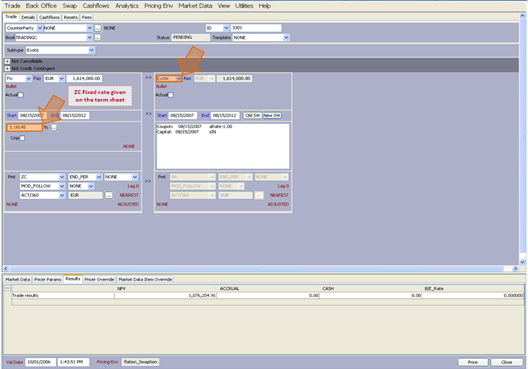The height and width of the screenshot is (369, 528).
Task: Click the Price button
Action: point(472,362)
